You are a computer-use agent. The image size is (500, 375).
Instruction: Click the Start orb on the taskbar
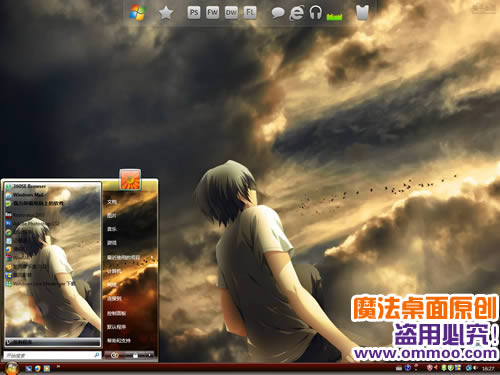click(x=12, y=368)
